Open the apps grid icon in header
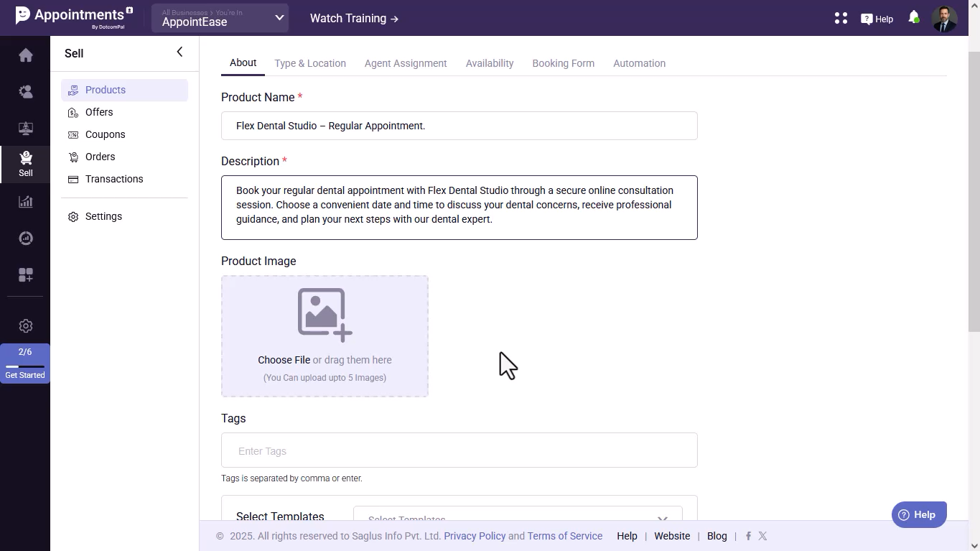980x551 pixels. click(841, 19)
